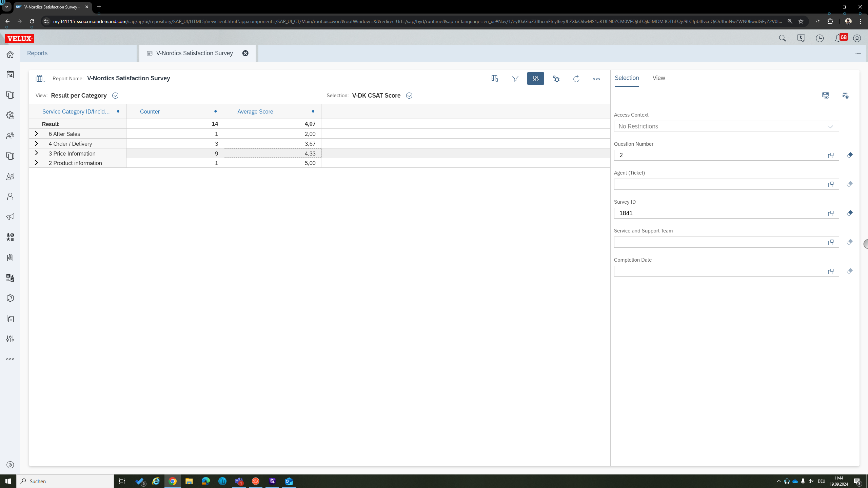Open value help for Agent (Ticket)

(831, 184)
